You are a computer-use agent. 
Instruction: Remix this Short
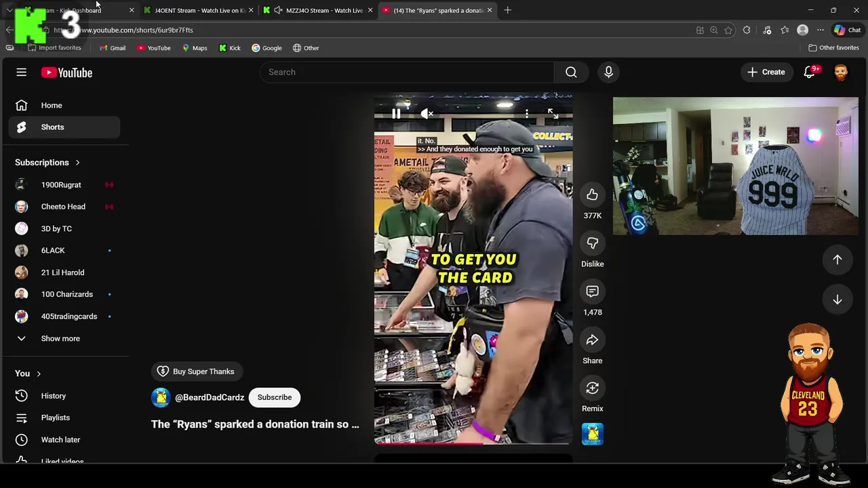[592, 388]
